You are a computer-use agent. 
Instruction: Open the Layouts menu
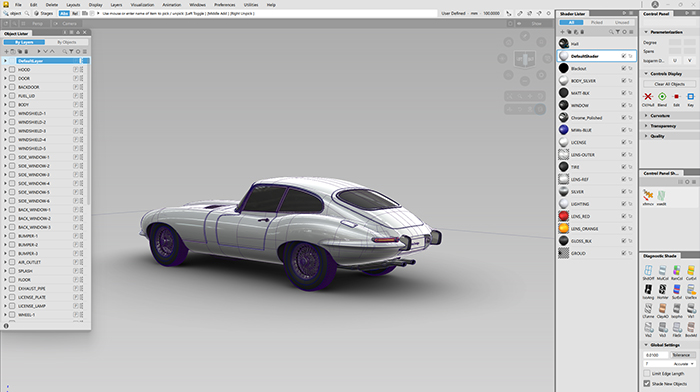(x=73, y=5)
